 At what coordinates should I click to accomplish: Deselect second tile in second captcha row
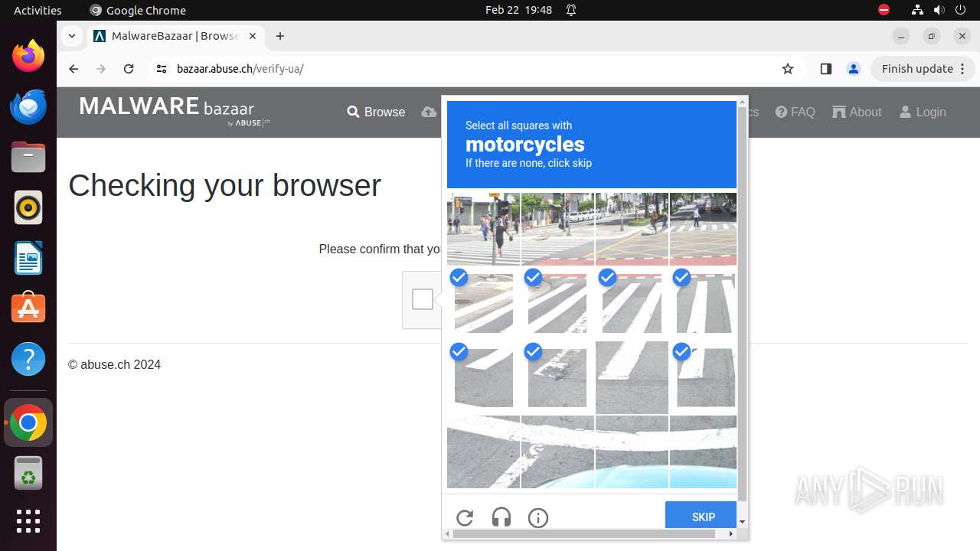[x=557, y=303]
